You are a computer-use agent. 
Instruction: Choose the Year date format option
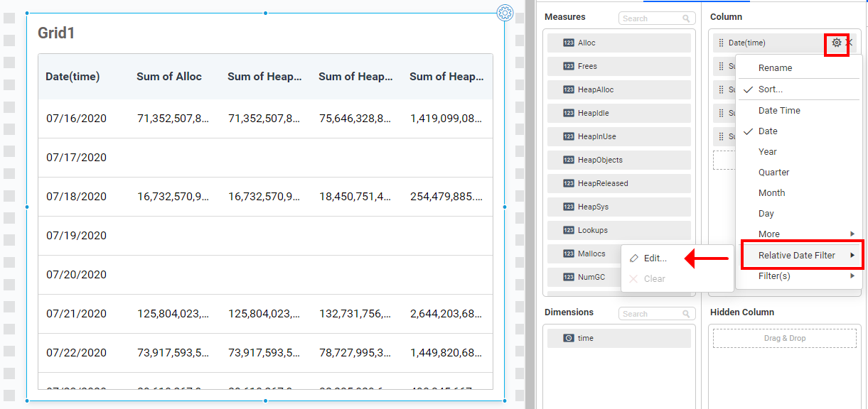[x=767, y=152]
